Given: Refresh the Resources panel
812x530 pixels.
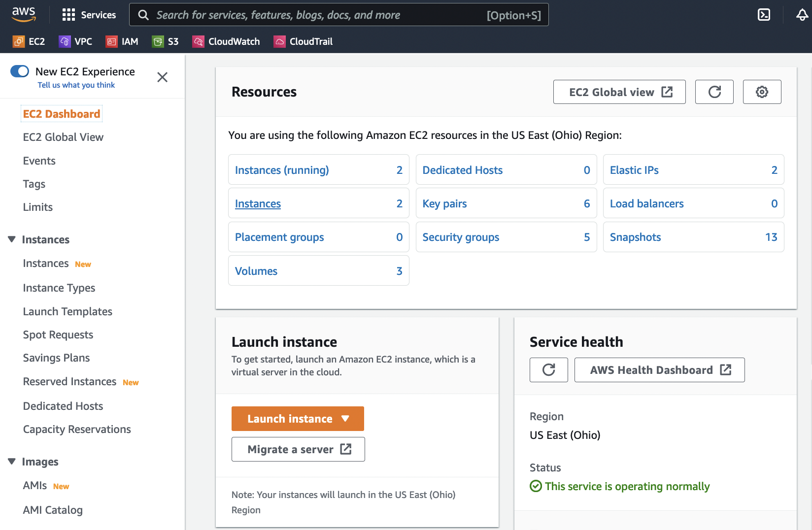Looking at the screenshot, I should [714, 92].
